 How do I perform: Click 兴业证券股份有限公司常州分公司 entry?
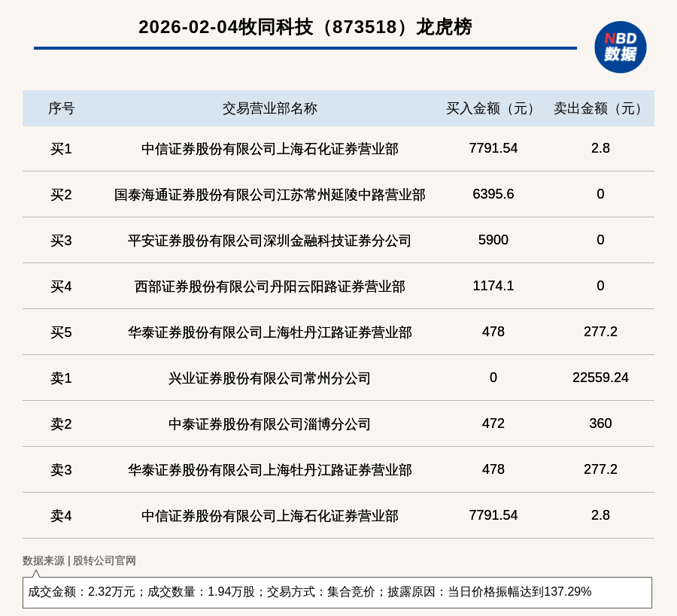tap(269, 378)
